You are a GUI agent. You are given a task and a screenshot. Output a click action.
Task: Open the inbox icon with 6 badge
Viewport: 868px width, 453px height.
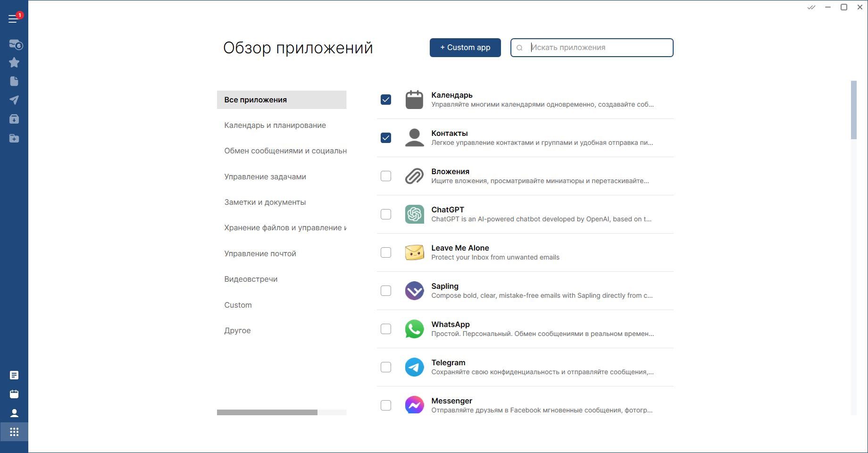coord(15,44)
